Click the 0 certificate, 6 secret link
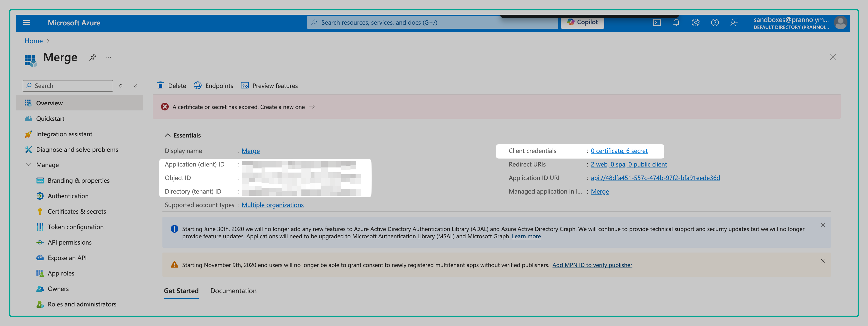868x326 pixels. pyautogui.click(x=619, y=151)
